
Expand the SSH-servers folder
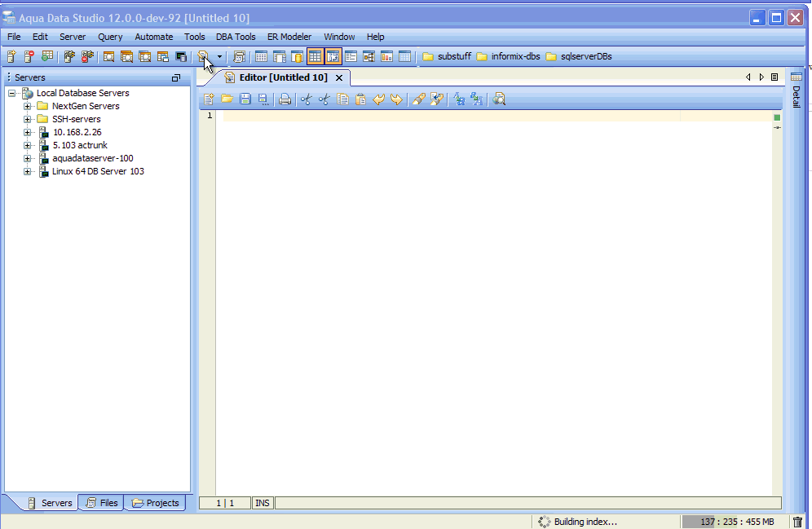coord(28,120)
